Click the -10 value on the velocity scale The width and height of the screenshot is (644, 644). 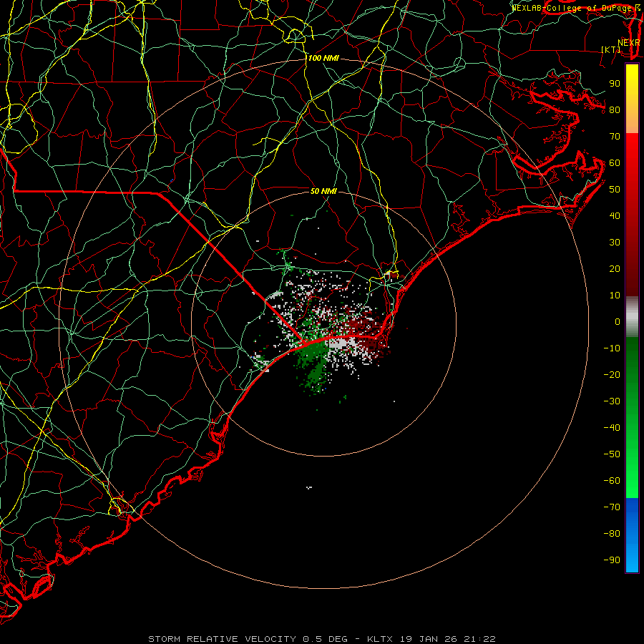[612, 348]
